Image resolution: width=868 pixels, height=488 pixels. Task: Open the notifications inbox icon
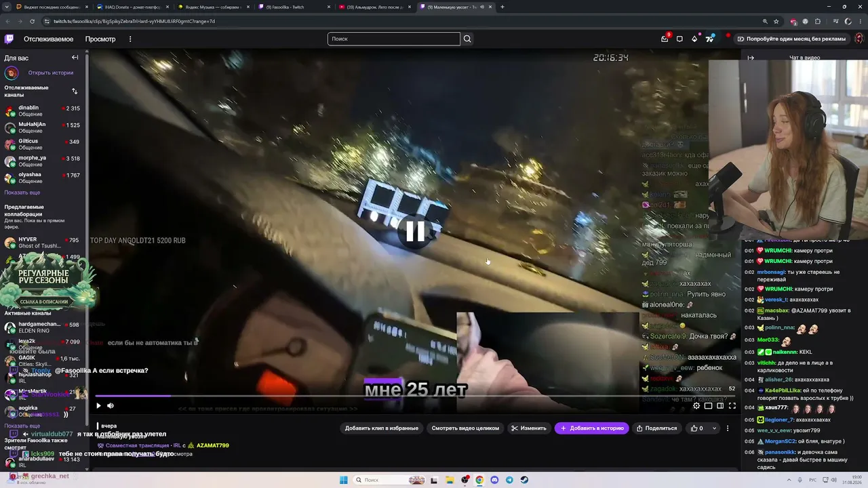click(665, 39)
